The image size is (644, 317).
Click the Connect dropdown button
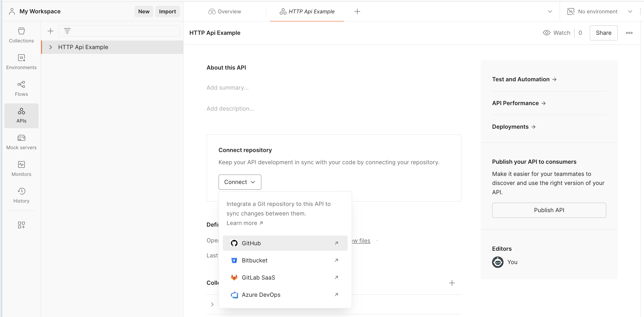239,182
